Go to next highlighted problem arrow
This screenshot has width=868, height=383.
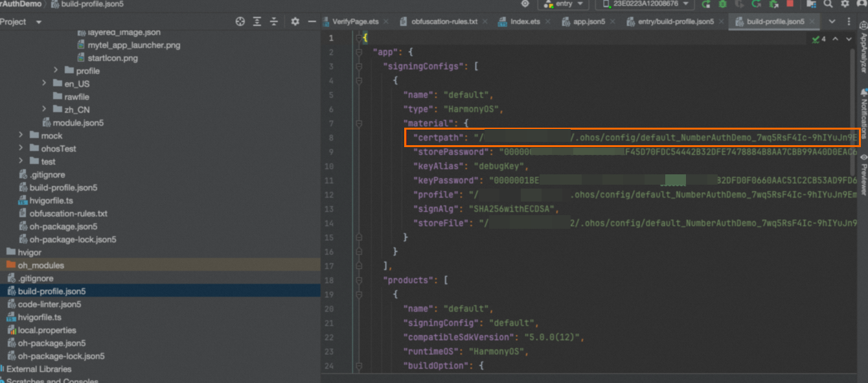point(849,40)
